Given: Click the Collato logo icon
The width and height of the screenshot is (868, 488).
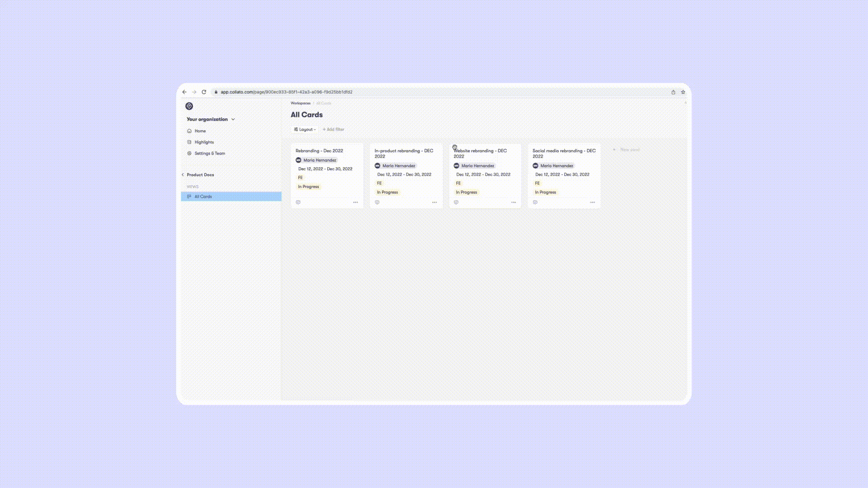Looking at the screenshot, I should (x=189, y=106).
